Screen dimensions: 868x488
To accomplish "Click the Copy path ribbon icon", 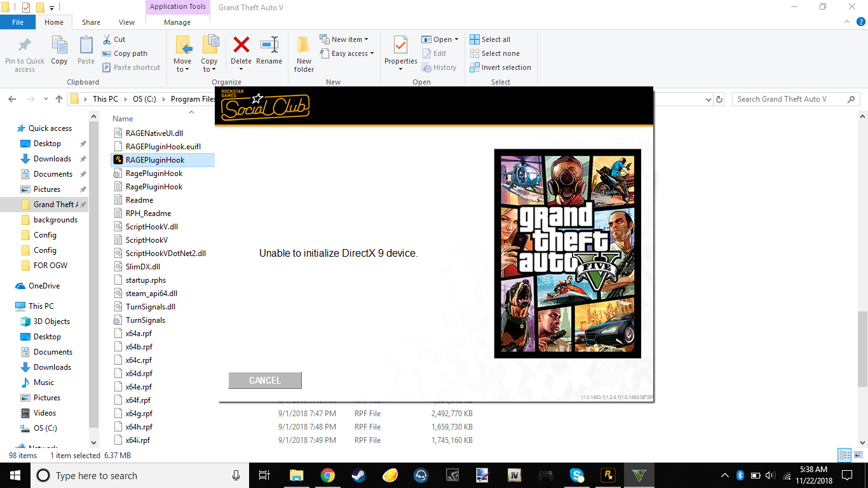I will [107, 53].
